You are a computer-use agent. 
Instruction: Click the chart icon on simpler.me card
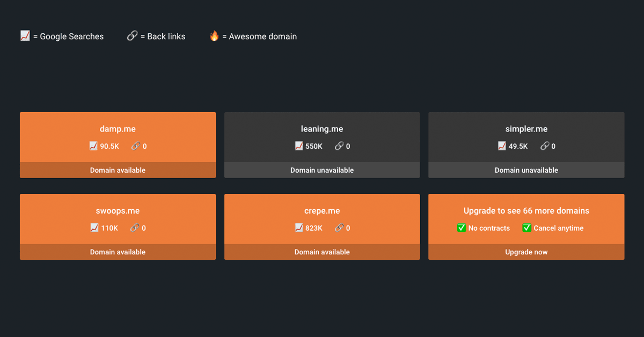pos(502,146)
